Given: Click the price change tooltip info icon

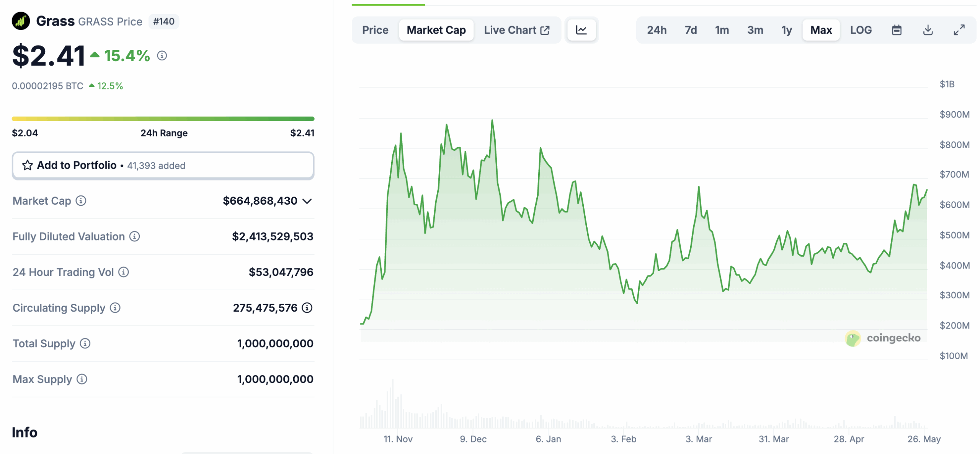Looking at the screenshot, I should (162, 56).
